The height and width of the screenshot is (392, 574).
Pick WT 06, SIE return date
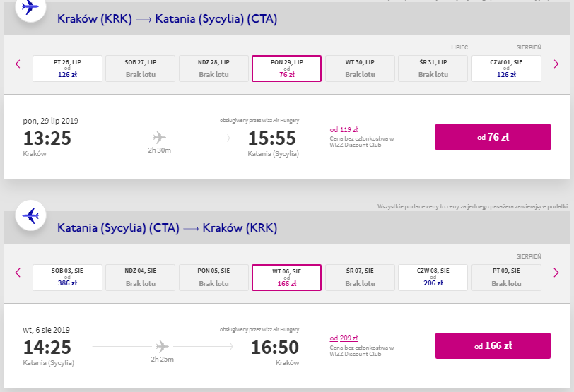[x=286, y=278]
